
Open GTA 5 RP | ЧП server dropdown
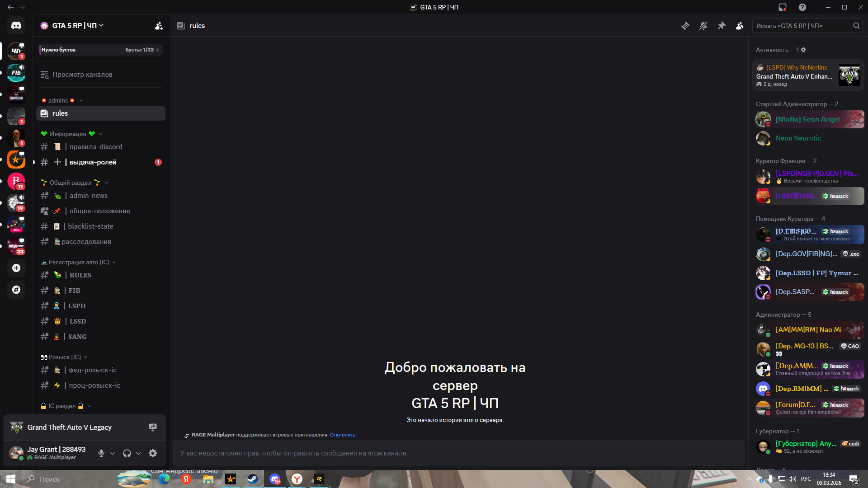(x=75, y=26)
